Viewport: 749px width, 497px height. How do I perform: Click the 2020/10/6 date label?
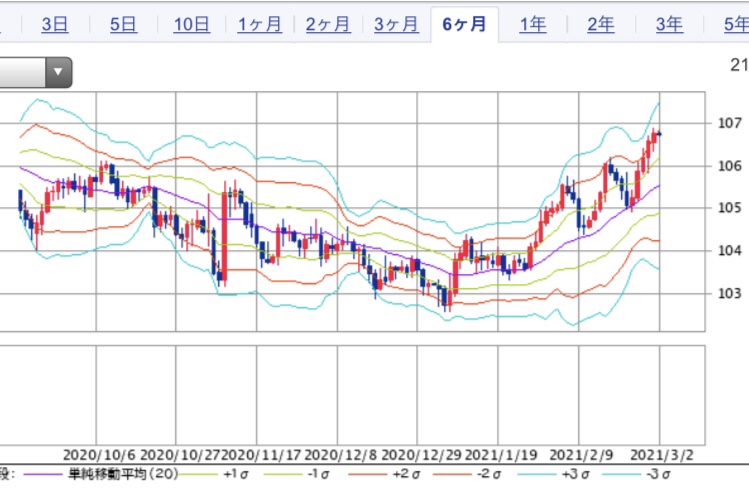pos(99,455)
